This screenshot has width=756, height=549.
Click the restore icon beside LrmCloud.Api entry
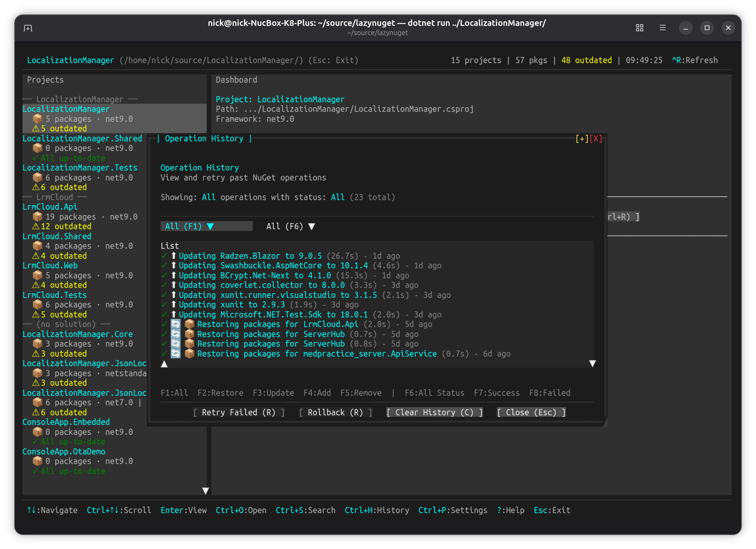tap(176, 324)
